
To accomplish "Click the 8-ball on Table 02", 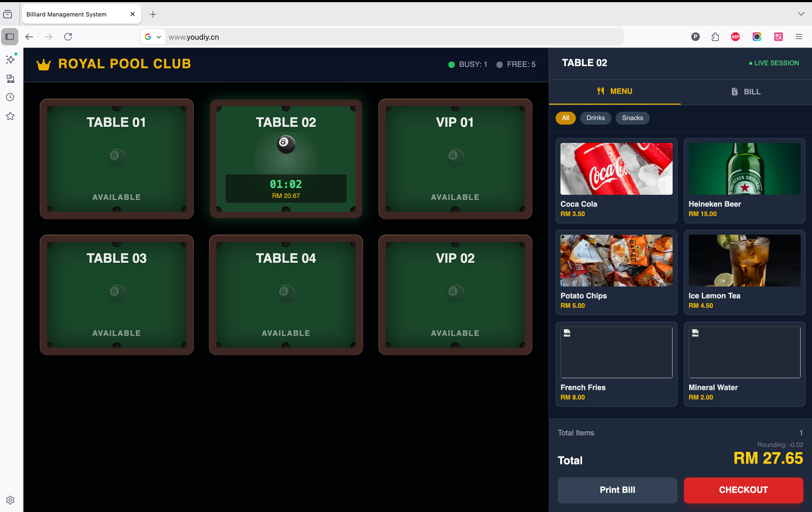I will (286, 144).
